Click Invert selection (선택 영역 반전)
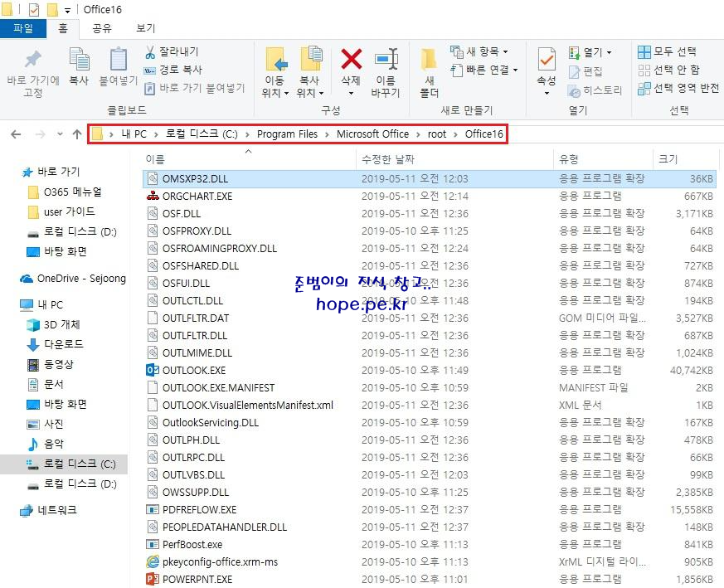This screenshot has width=724, height=588. pyautogui.click(x=678, y=88)
